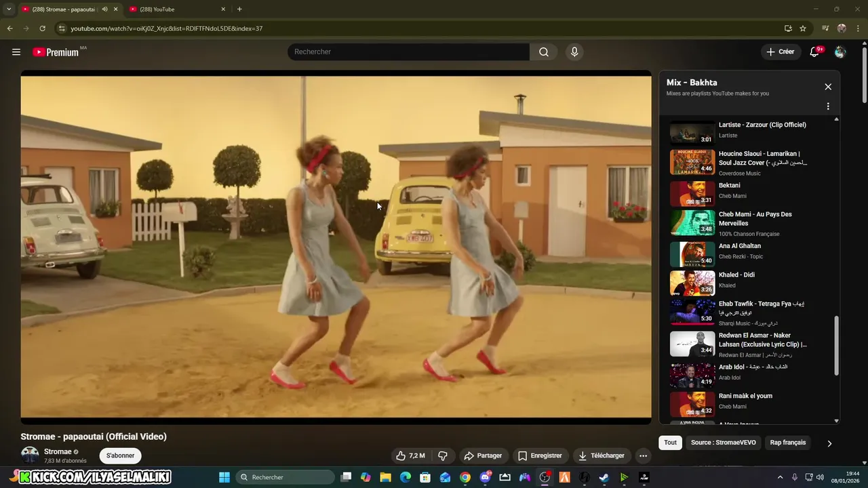Image resolution: width=868 pixels, height=488 pixels.
Task: Launch Microsoft Edge from the taskbar
Action: (x=406, y=477)
